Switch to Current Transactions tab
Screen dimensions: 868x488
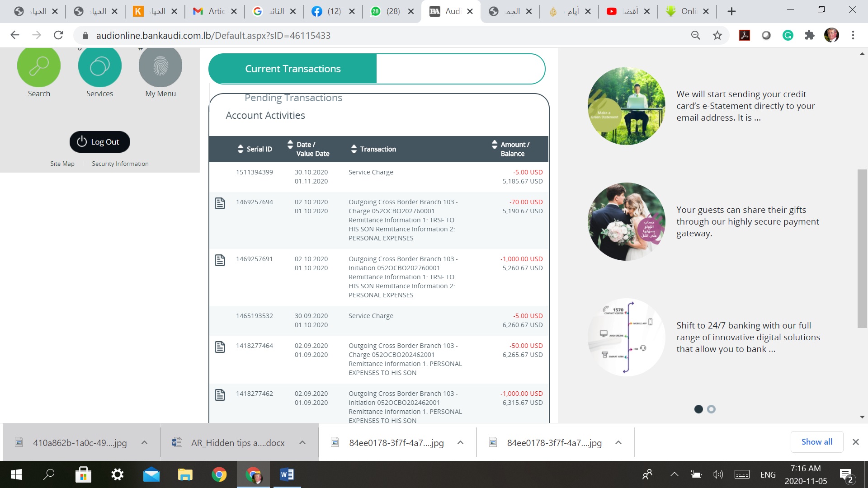[x=292, y=69]
